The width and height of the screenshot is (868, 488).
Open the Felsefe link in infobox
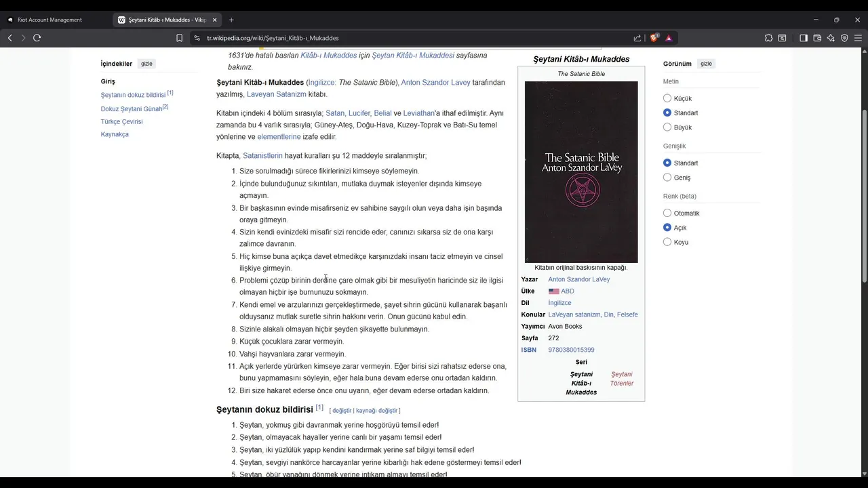[627, 314]
